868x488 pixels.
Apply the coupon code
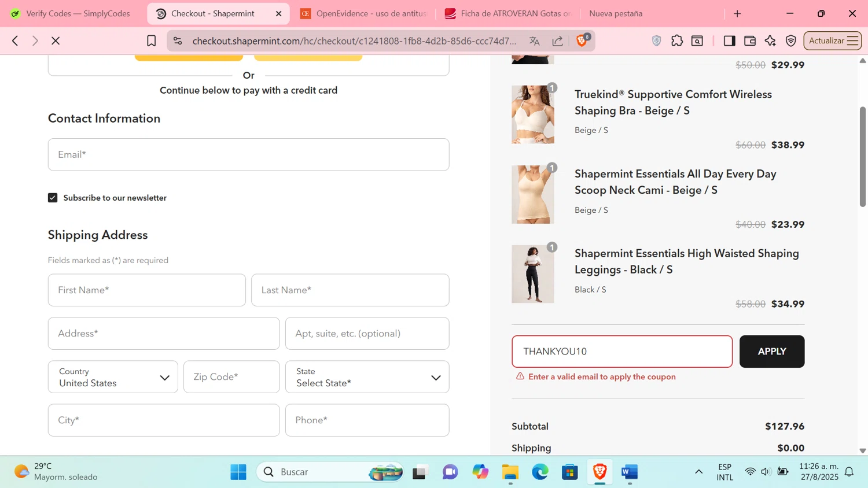pos(772,352)
